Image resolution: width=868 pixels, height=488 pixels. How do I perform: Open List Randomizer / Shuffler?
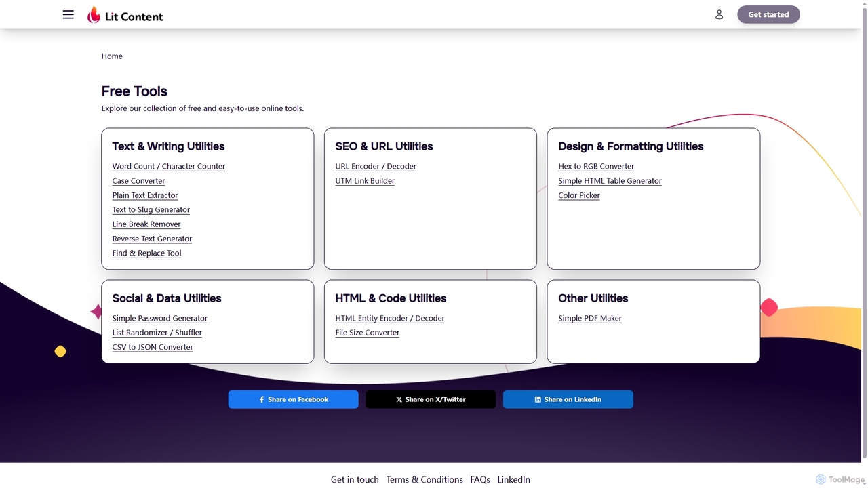point(157,333)
